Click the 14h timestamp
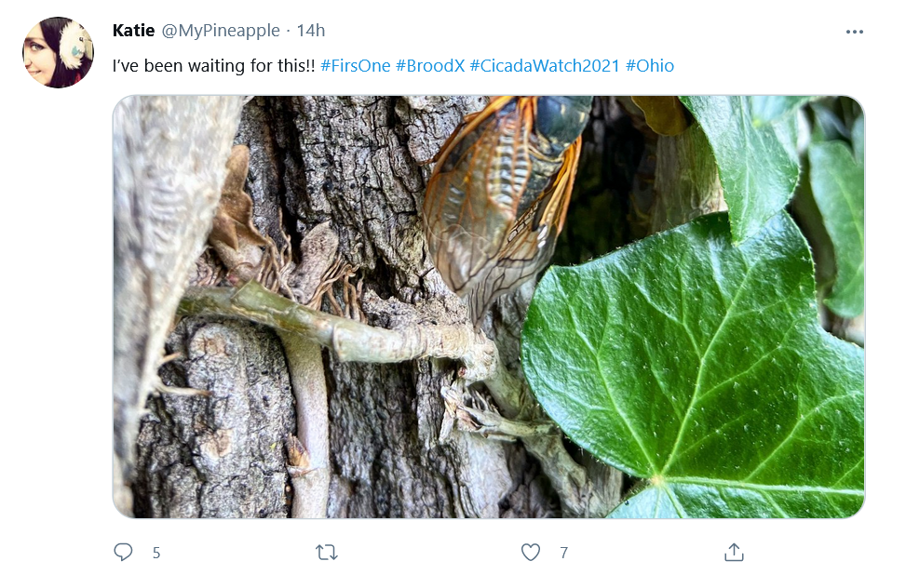 click(x=310, y=31)
